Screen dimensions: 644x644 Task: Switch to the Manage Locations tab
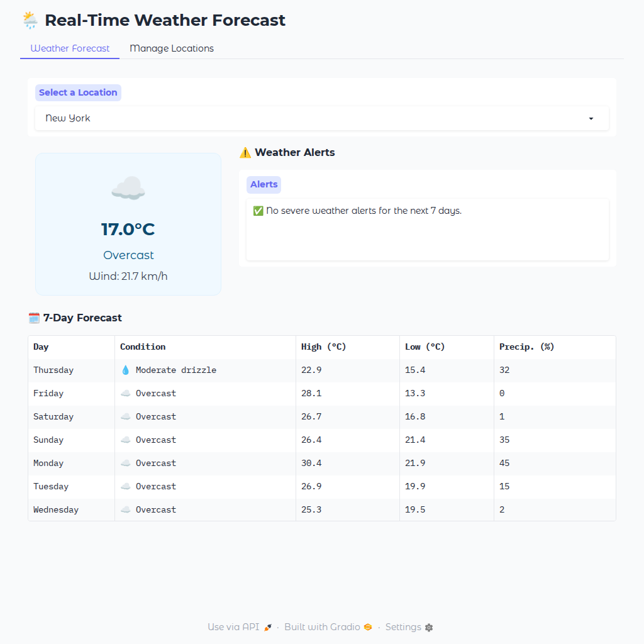click(x=172, y=48)
